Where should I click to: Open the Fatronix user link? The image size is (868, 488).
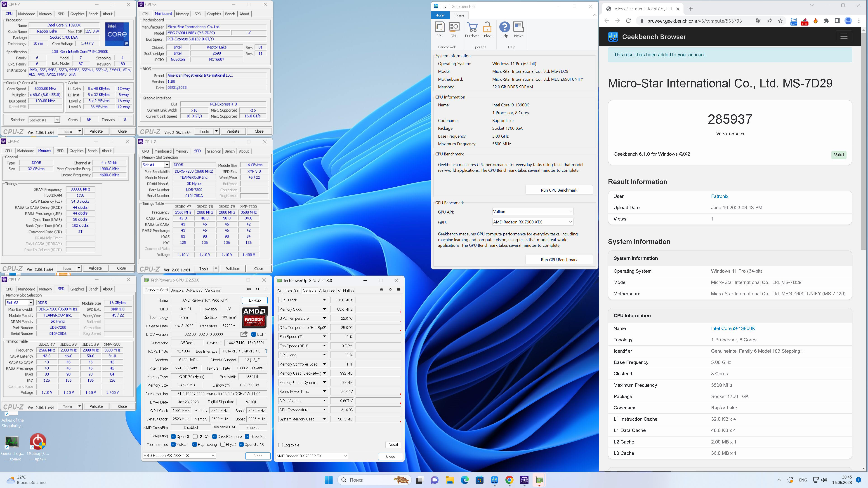pos(719,196)
